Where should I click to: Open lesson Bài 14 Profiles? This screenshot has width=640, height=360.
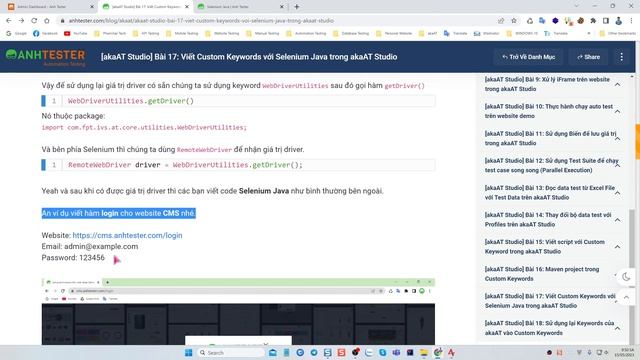tap(548, 220)
